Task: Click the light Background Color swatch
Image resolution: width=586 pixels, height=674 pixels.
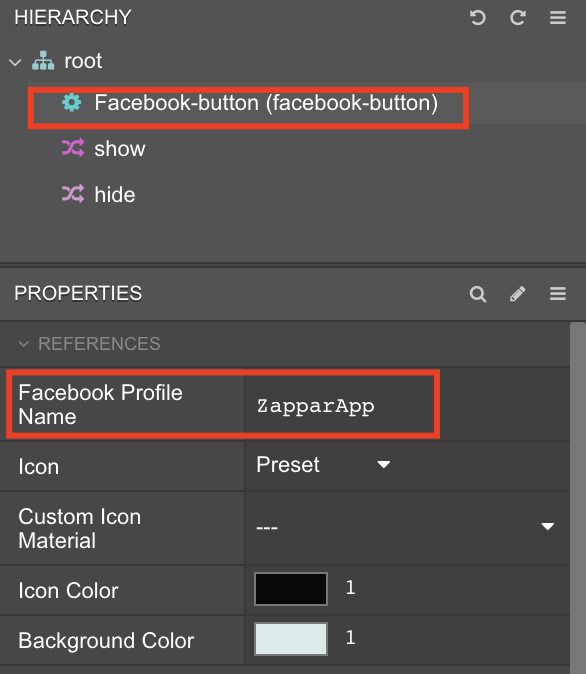Action: click(291, 639)
